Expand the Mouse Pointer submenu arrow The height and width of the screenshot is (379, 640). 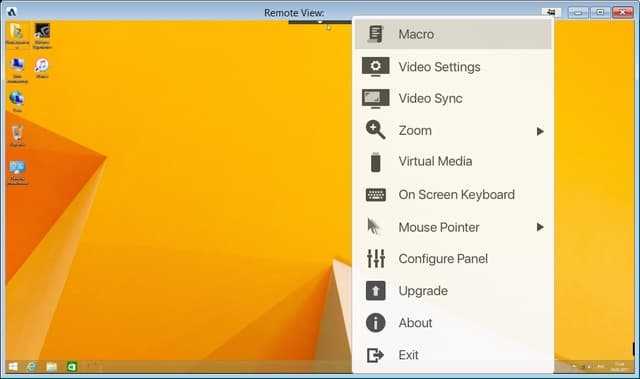540,227
